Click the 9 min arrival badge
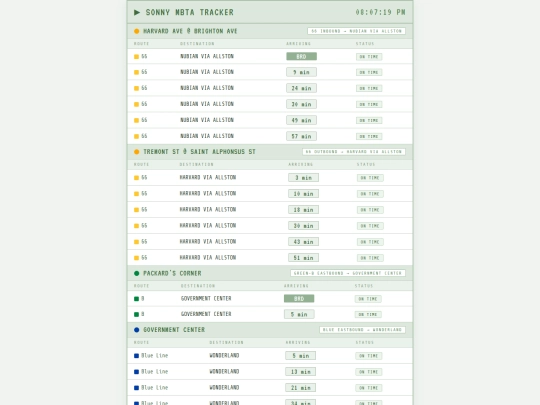Image resolution: width=540 pixels, height=405 pixels. (x=301, y=72)
